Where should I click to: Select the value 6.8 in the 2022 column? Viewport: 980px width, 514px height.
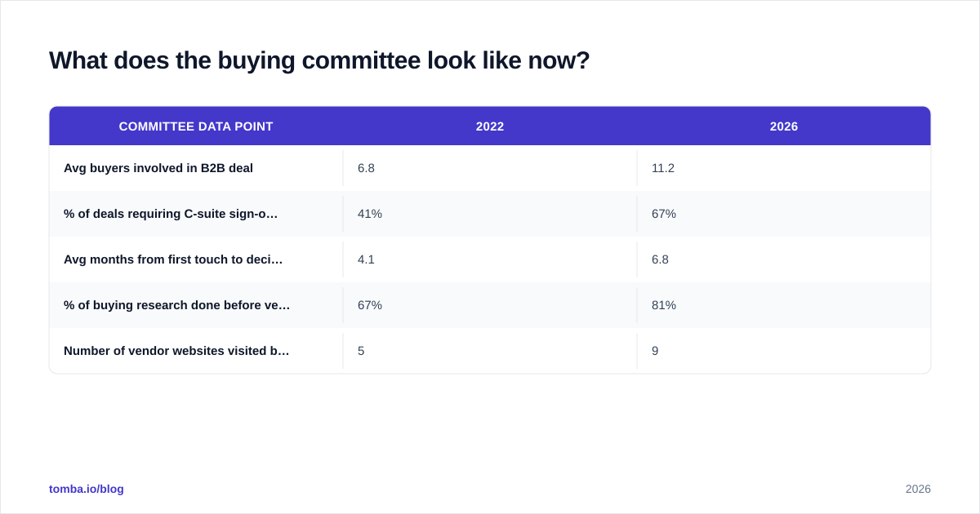coord(366,168)
